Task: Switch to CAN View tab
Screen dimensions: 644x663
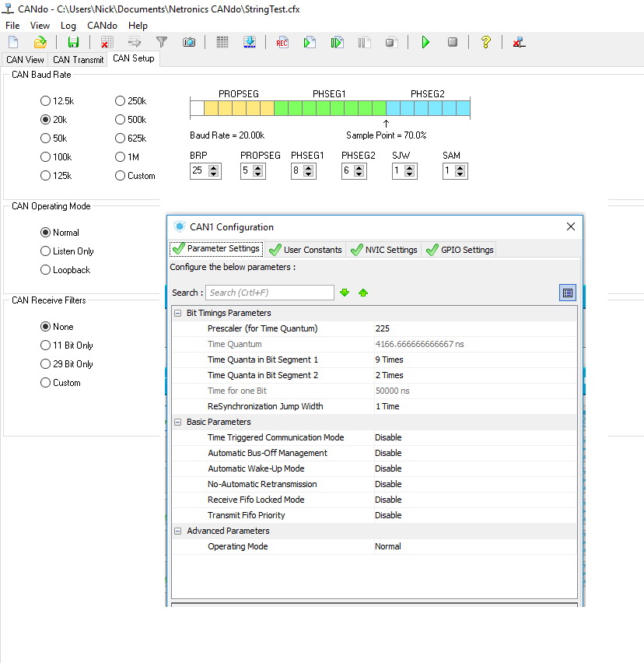Action: tap(25, 60)
